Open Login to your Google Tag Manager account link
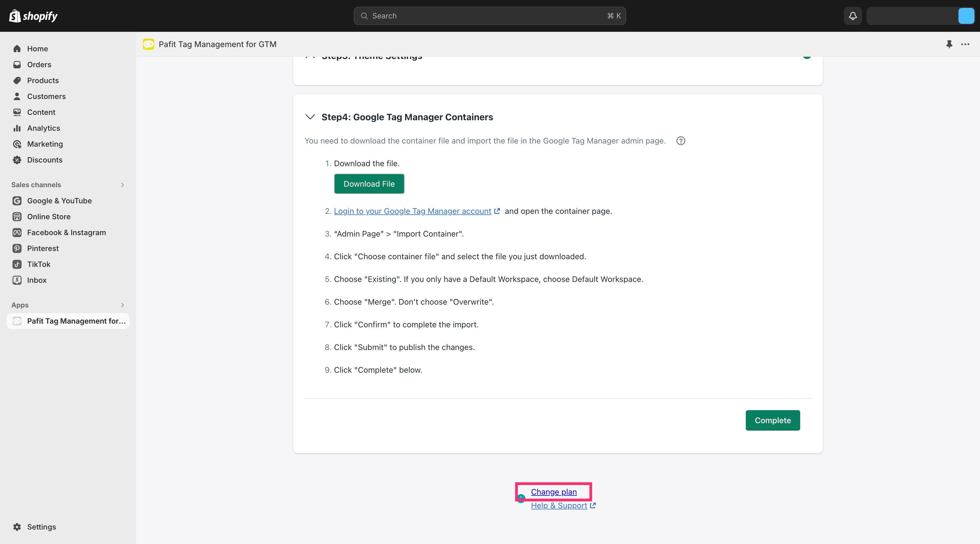This screenshot has height=544, width=980. (x=412, y=211)
